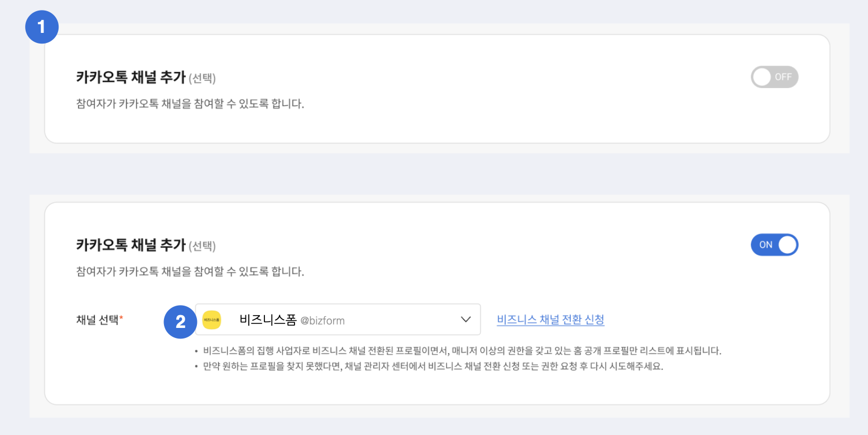Open the 비즈니스폼 channel selection box
The height and width of the screenshot is (435, 868).
click(357, 320)
